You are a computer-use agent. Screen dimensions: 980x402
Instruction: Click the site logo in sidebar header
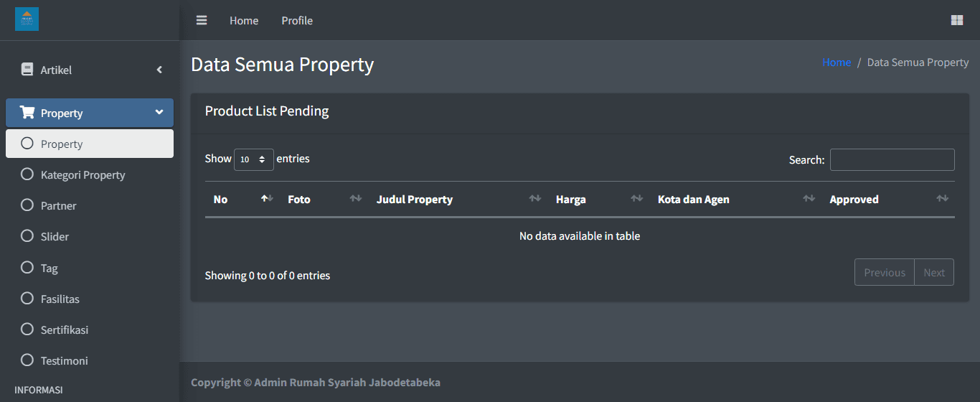27,19
